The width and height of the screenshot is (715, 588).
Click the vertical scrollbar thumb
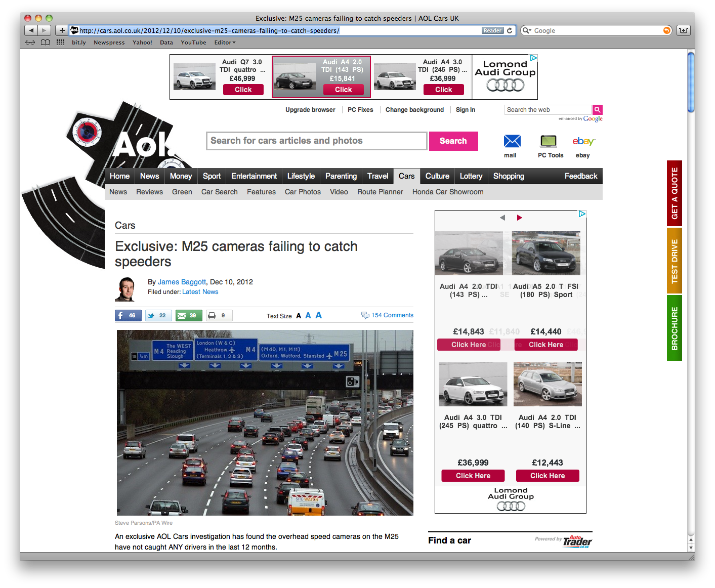coord(691,82)
